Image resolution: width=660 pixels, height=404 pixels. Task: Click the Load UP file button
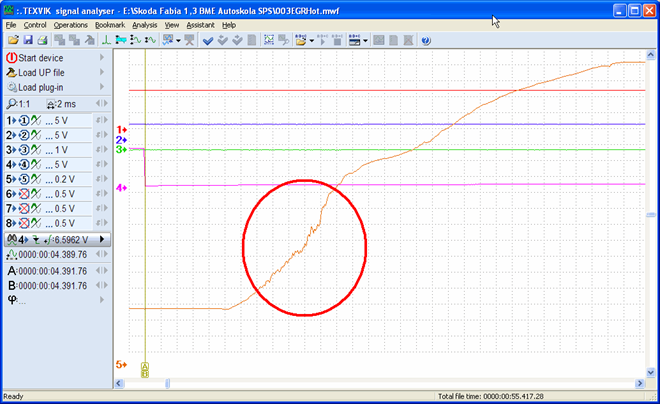[57, 72]
